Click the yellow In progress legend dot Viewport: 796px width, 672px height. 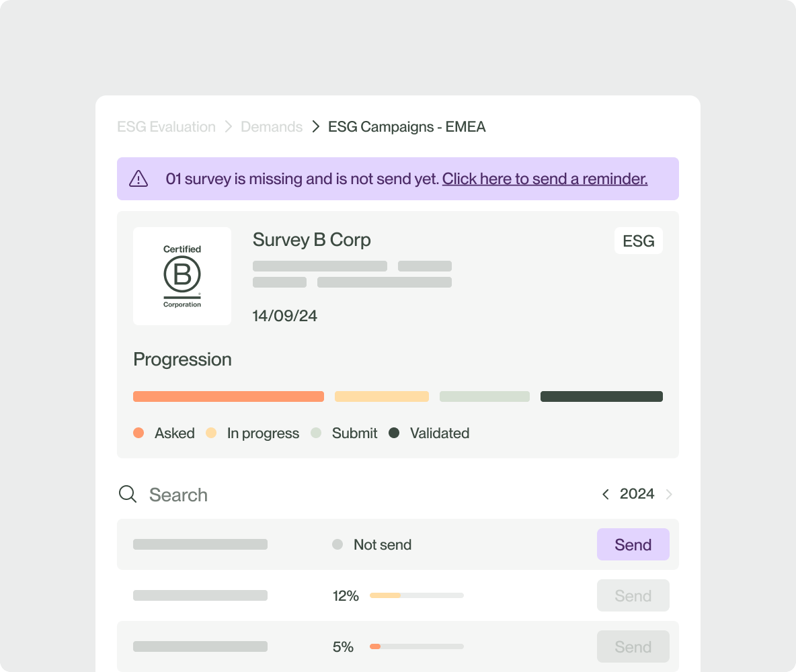coord(211,433)
